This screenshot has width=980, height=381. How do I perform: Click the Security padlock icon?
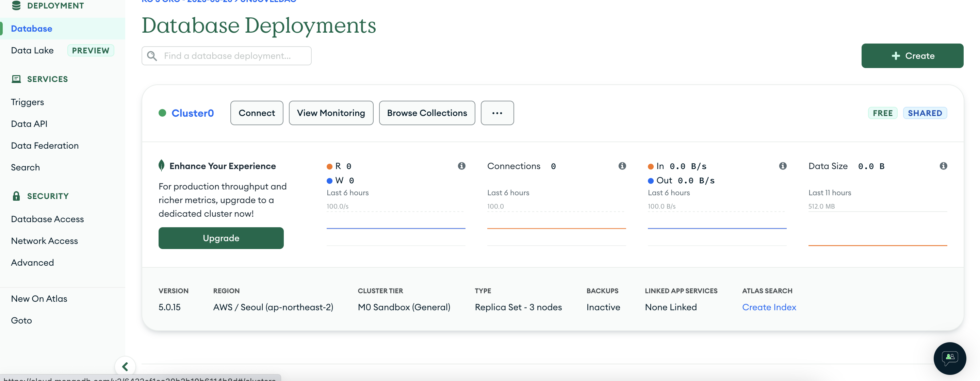16,196
